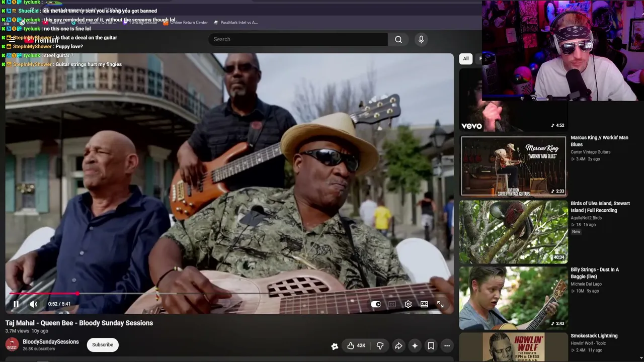
Task: Enter fullscreen on the video player
Action: [440, 304]
